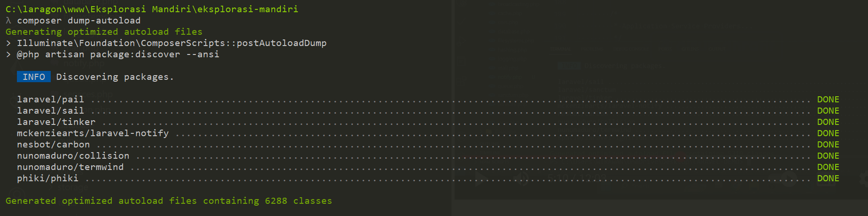Click DONE status for nesbot/carbon
Image resolution: width=868 pixels, height=216 pixels.
point(828,145)
